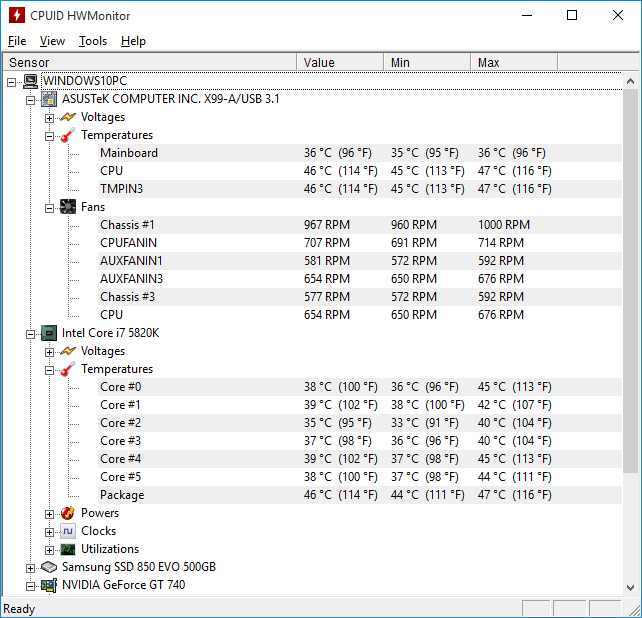Image resolution: width=642 pixels, height=618 pixels.
Task: Open the File menu
Action: (x=17, y=41)
